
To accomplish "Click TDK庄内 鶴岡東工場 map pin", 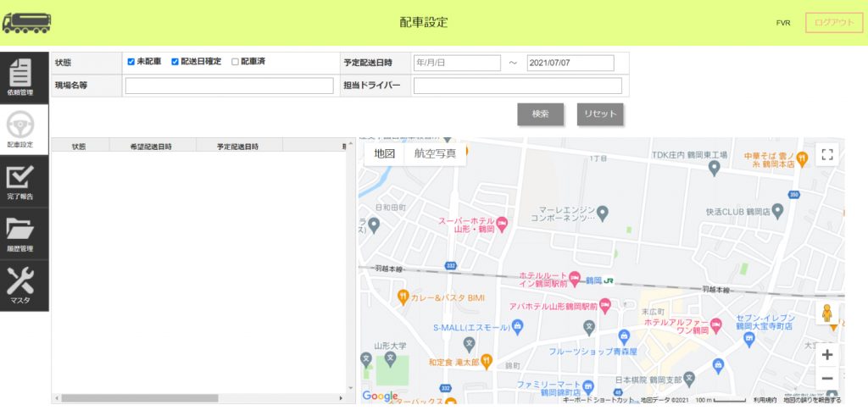I will [715, 167].
